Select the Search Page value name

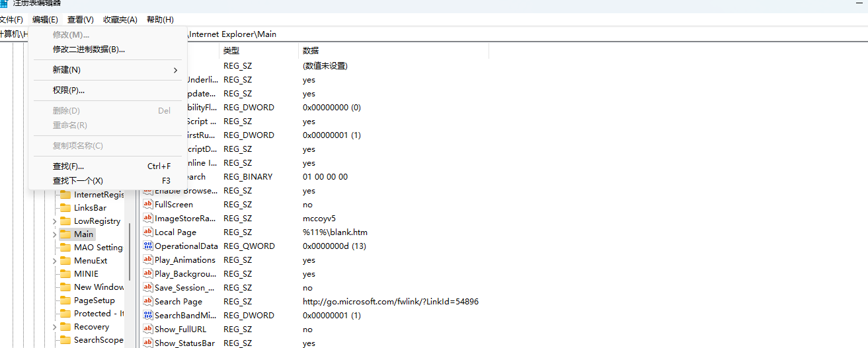pyautogui.click(x=178, y=302)
